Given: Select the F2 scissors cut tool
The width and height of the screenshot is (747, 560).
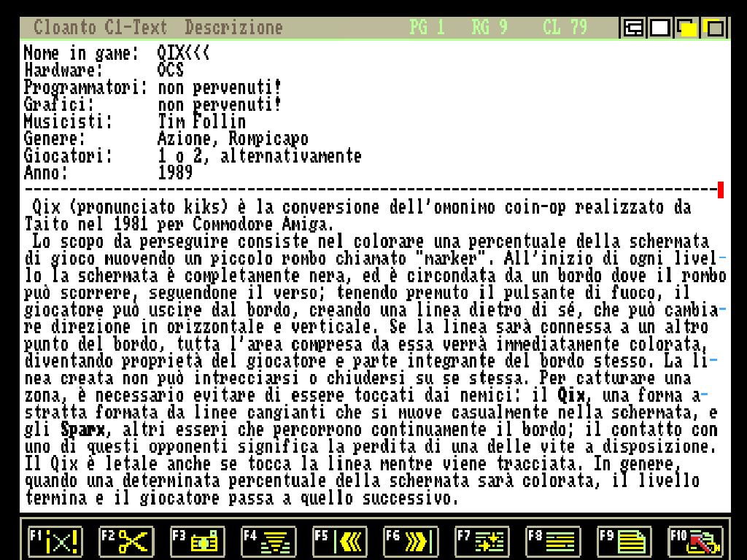Looking at the screenshot, I should pyautogui.click(x=125, y=542).
